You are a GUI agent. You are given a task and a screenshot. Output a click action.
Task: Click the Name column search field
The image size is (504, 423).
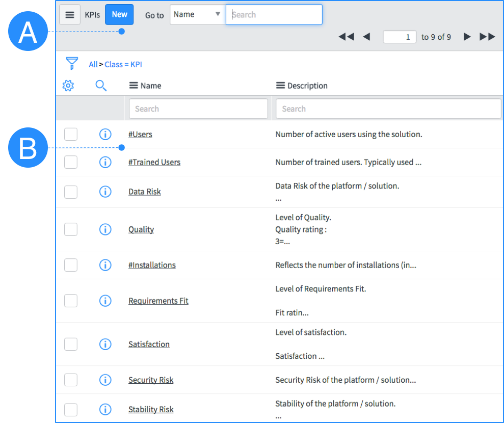(x=198, y=109)
